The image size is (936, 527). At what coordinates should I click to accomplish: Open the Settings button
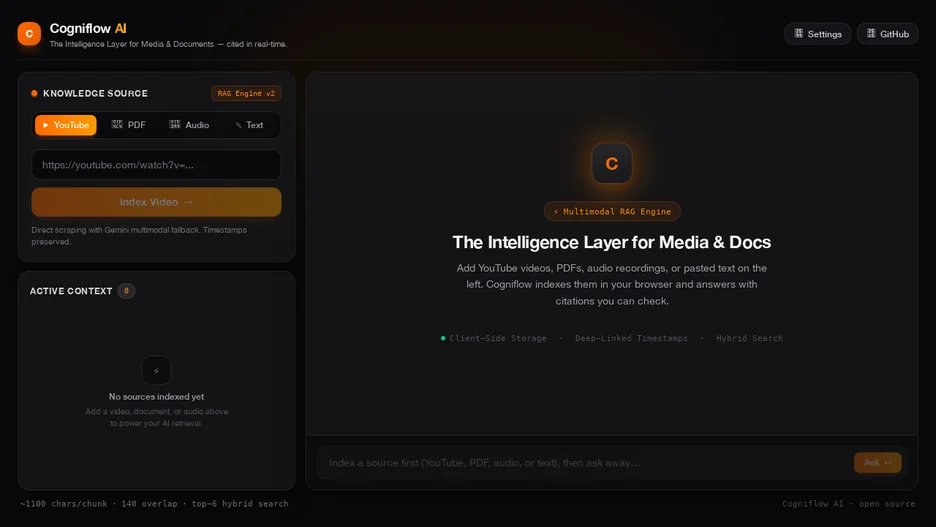(x=817, y=34)
